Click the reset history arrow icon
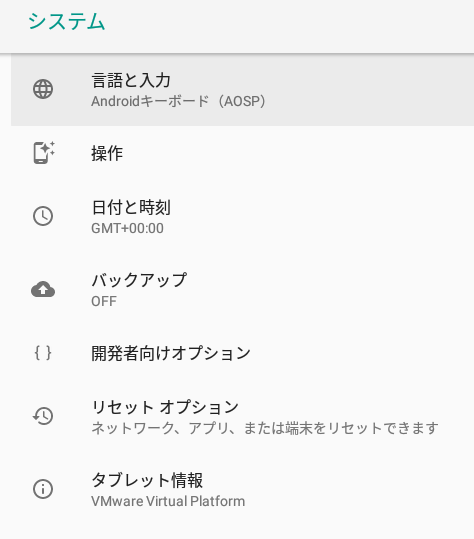 43,416
